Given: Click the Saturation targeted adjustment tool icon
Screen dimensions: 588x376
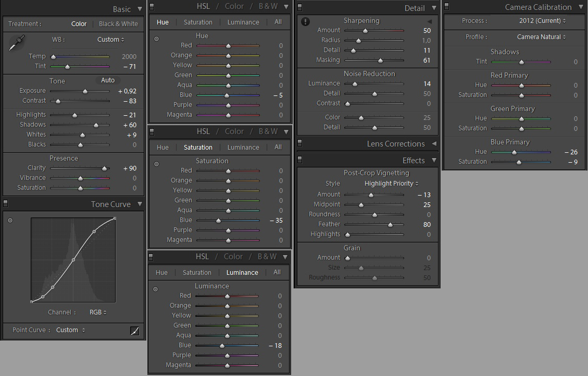Looking at the screenshot, I should point(156,164).
